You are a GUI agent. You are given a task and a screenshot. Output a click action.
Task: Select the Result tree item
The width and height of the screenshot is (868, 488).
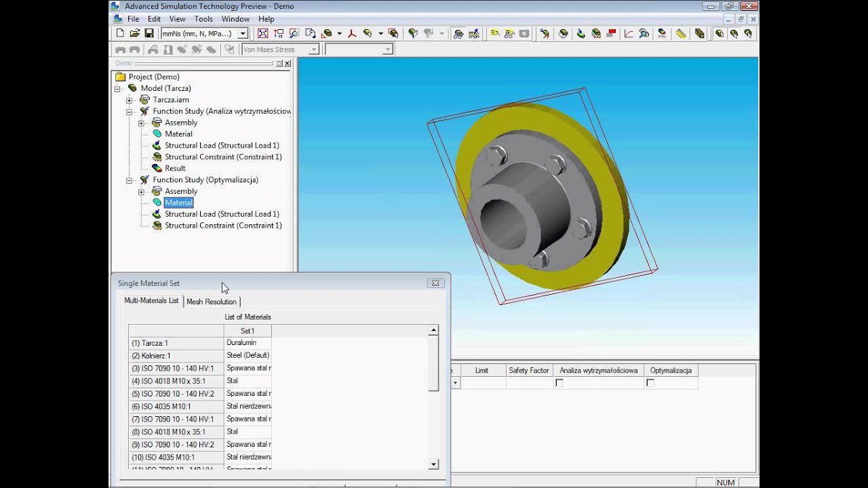(175, 168)
